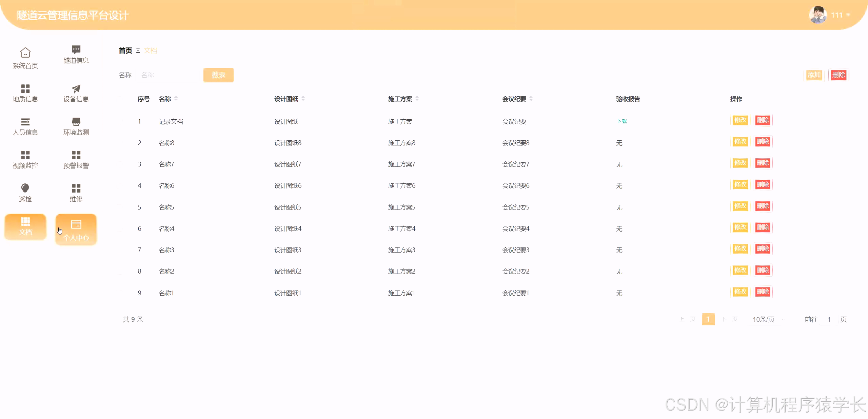Click the user avatar picture

(817, 15)
